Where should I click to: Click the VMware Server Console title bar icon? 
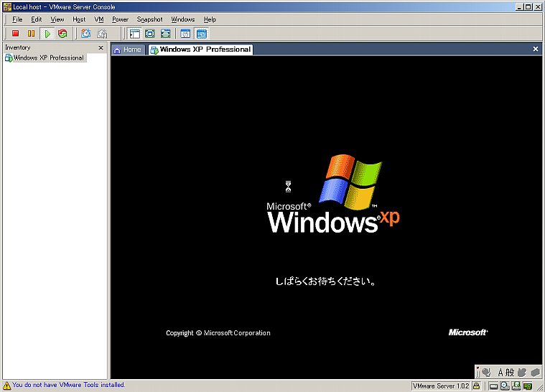click(x=7, y=6)
